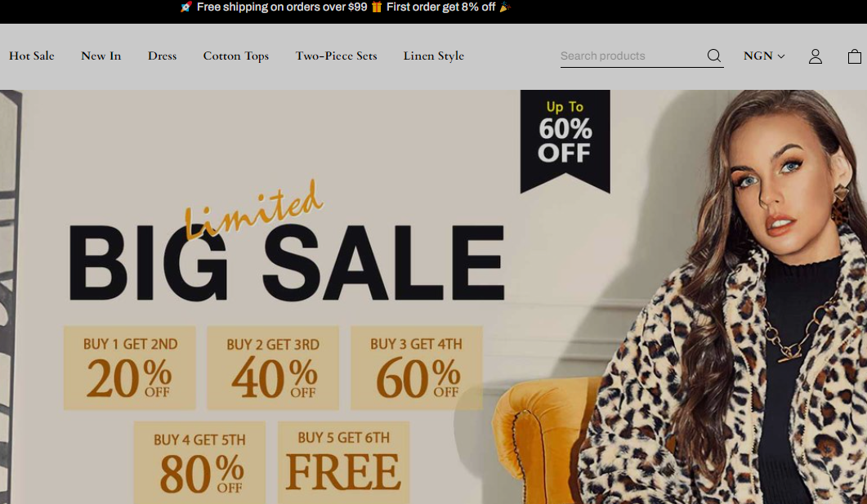Navigate to Linen Style
Screen dimensions: 867x504
[x=433, y=56]
